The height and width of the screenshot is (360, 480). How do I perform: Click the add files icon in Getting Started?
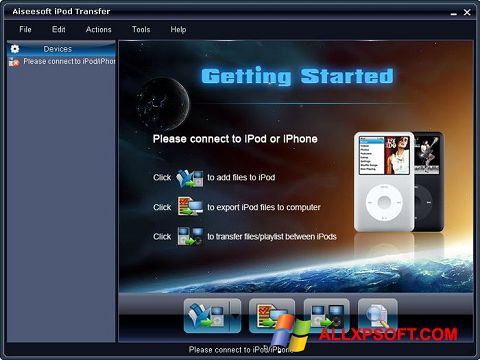click(190, 178)
